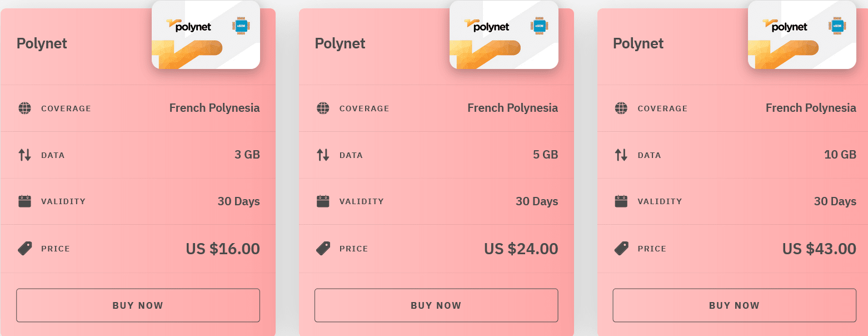This screenshot has width=868, height=336.
Task: Click the first card's SIM card thumbnail
Action: click(206, 35)
